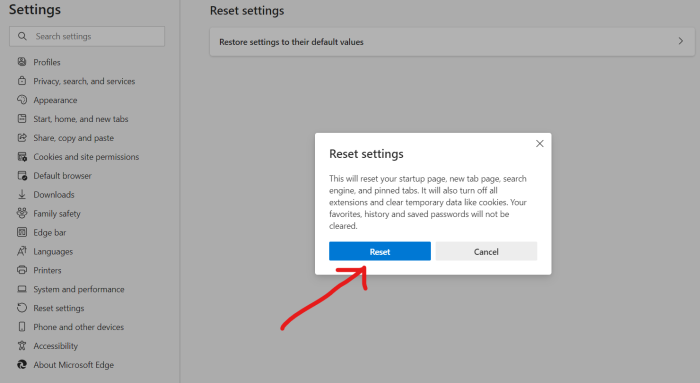
Task: Click the Phone and other devices icon
Action: pyautogui.click(x=21, y=327)
